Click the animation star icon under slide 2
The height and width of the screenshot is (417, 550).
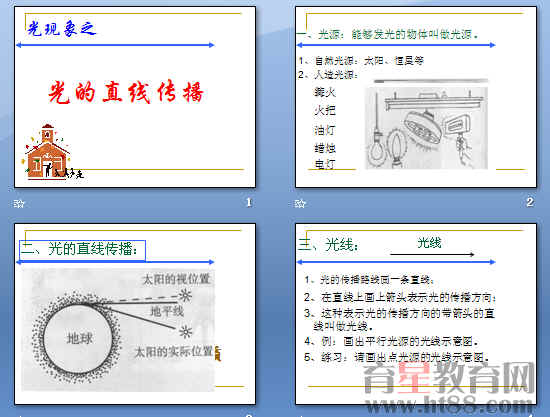pyautogui.click(x=300, y=203)
